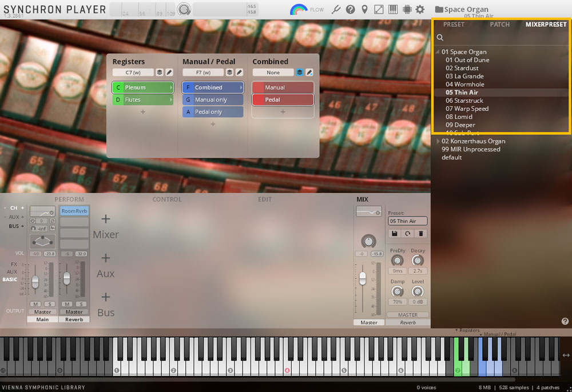Open the Main channel Master output dropdown

[42, 312]
